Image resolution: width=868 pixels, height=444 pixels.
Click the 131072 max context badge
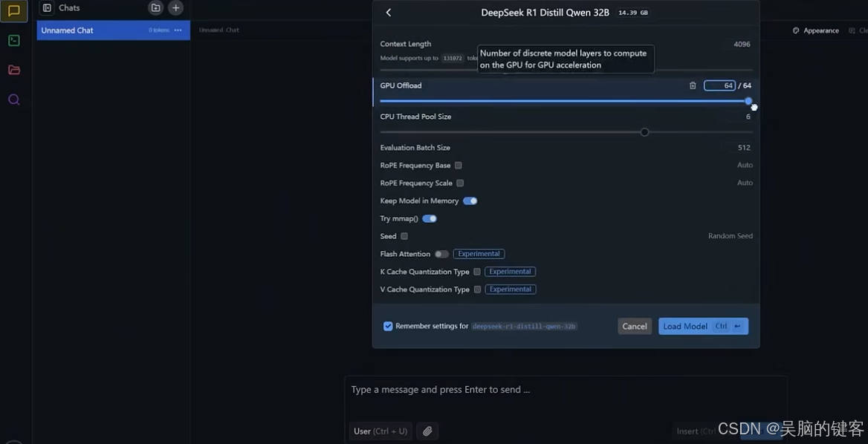[453, 58]
